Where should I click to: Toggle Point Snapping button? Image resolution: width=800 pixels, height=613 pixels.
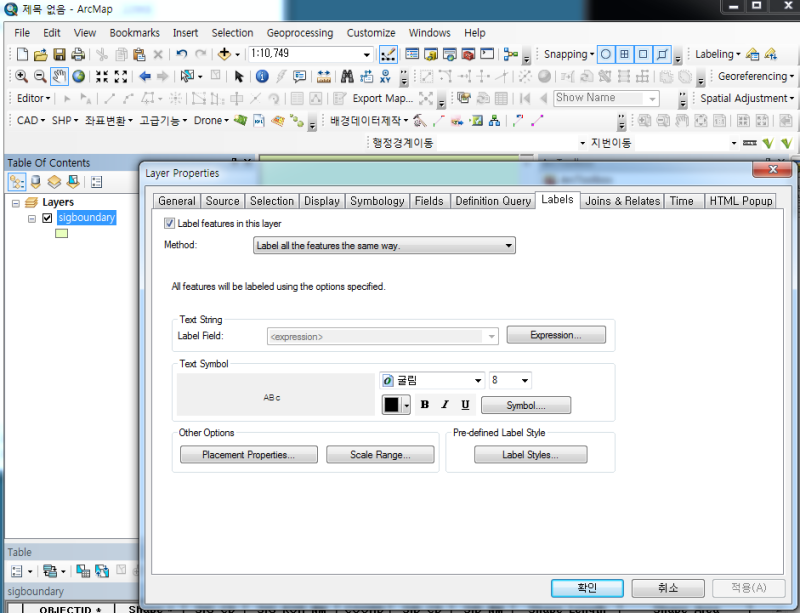point(606,54)
